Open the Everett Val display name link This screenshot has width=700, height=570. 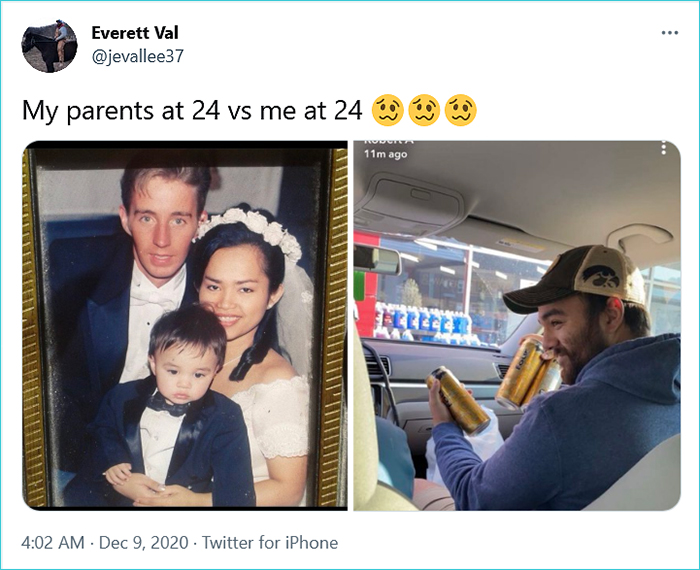click(x=134, y=33)
